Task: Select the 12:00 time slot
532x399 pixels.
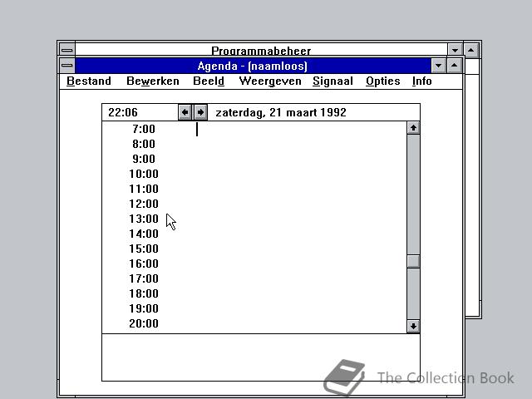Action: pos(144,204)
